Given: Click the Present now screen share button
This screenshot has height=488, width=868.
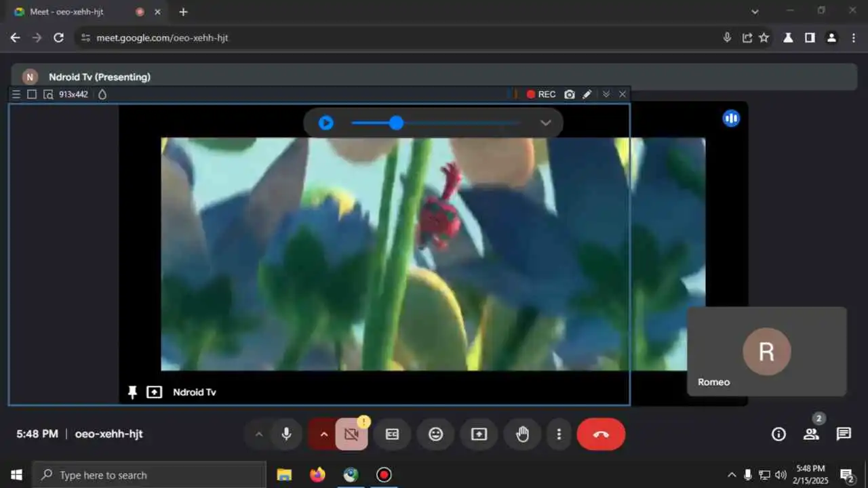Looking at the screenshot, I should tap(479, 434).
